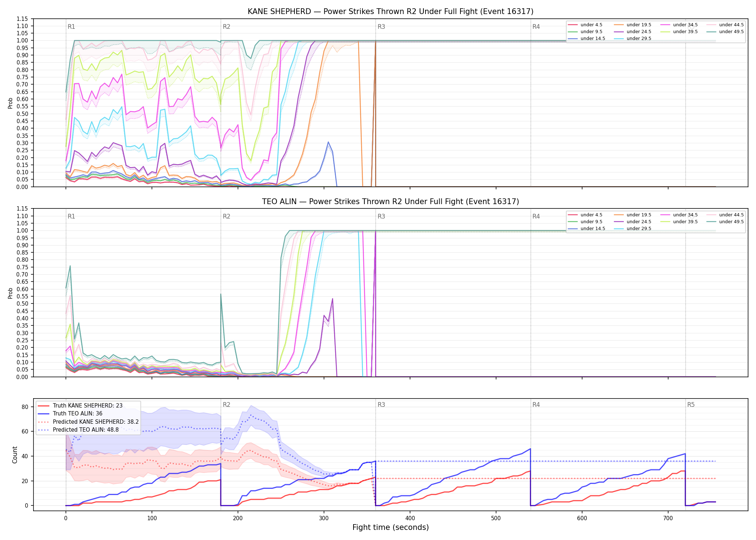Click the R1 round marker in Teo Alin chart
Screen dimensions: 756x540
[x=71, y=216]
